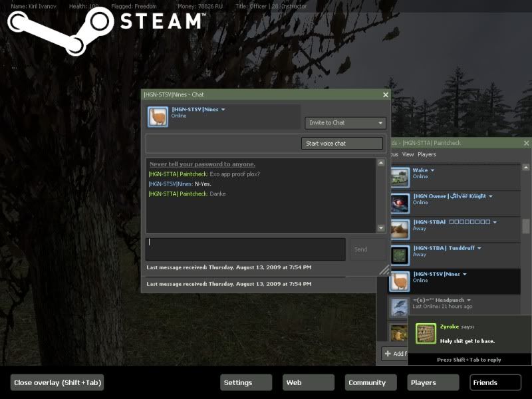Open the Players overlay button
Viewport: 532px width, 399px height.
click(433, 383)
